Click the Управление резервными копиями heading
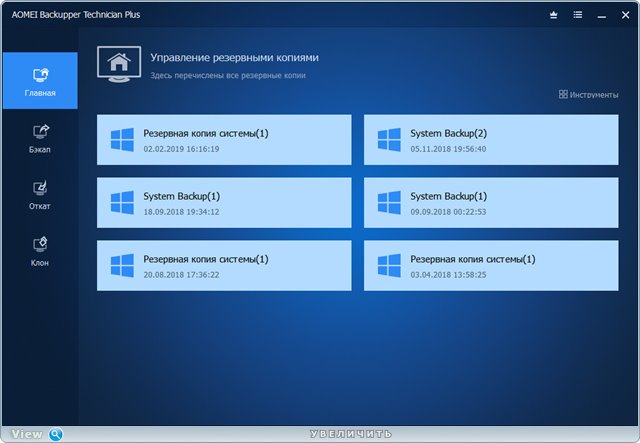640x443 pixels. tap(234, 58)
